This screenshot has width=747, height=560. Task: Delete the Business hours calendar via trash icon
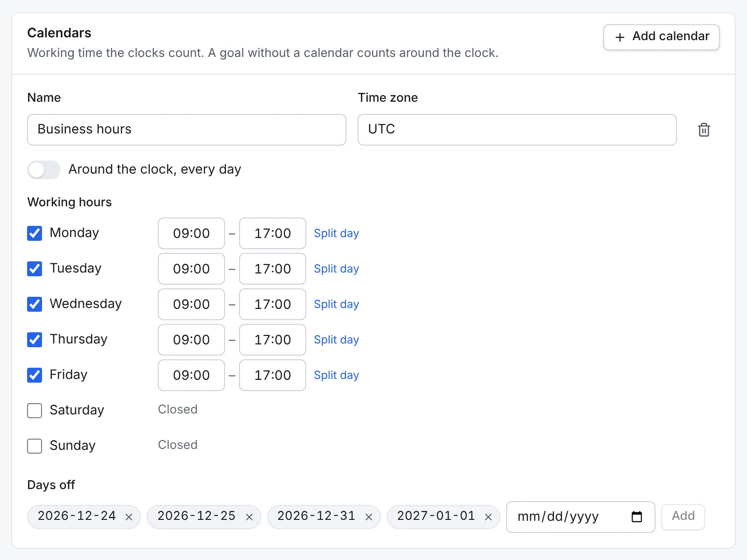(x=704, y=130)
